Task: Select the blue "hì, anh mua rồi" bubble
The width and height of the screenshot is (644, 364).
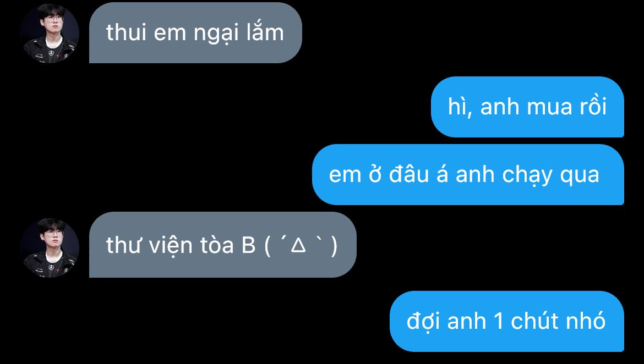Action: point(527,107)
